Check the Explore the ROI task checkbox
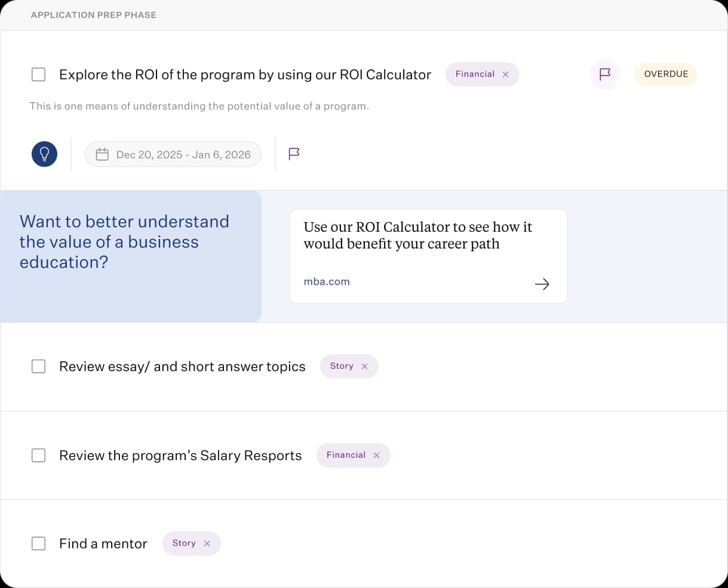 click(x=38, y=75)
